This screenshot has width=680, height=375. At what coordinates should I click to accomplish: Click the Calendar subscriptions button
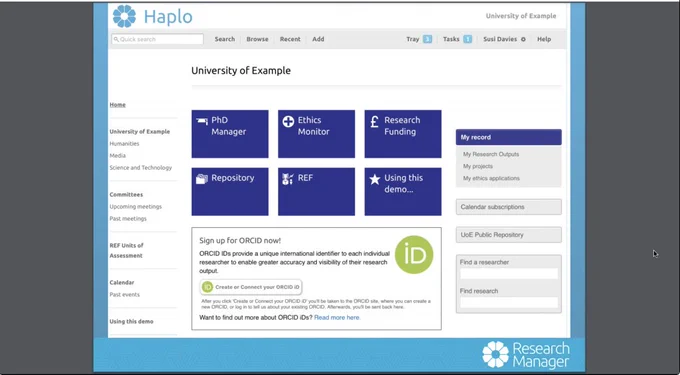tap(509, 207)
